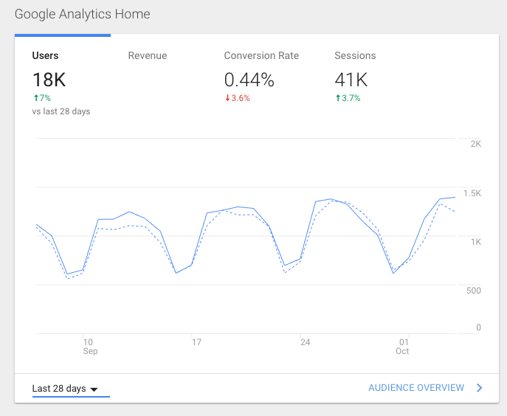Click the 41K sessions value
The height and width of the screenshot is (416, 507).
click(351, 80)
